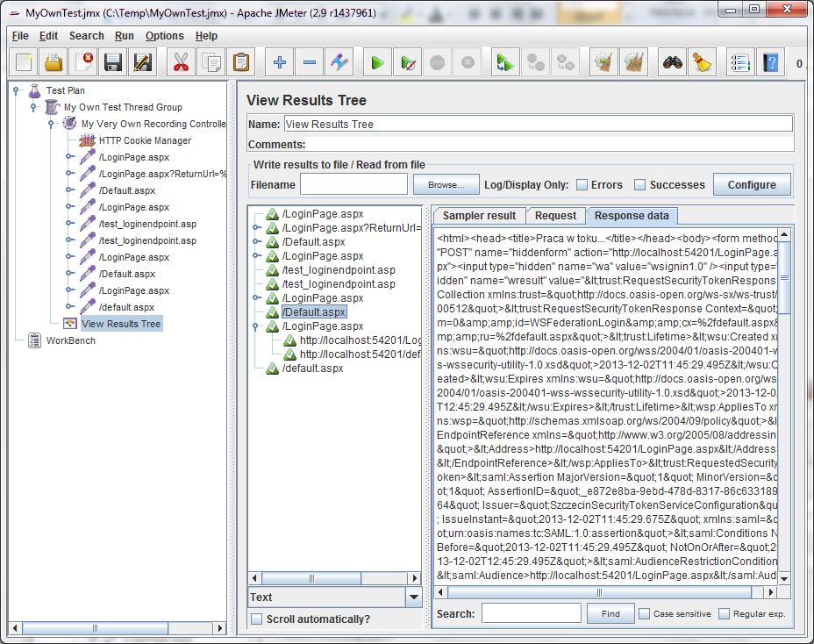
Task: Click left tree panel horizontal scrollbar thumb
Action: point(95,628)
